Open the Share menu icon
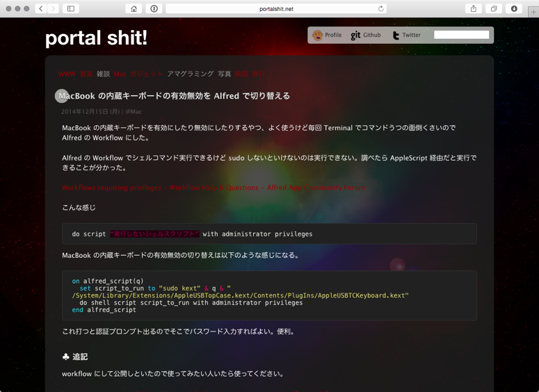This screenshot has height=392, width=539. click(x=474, y=8)
